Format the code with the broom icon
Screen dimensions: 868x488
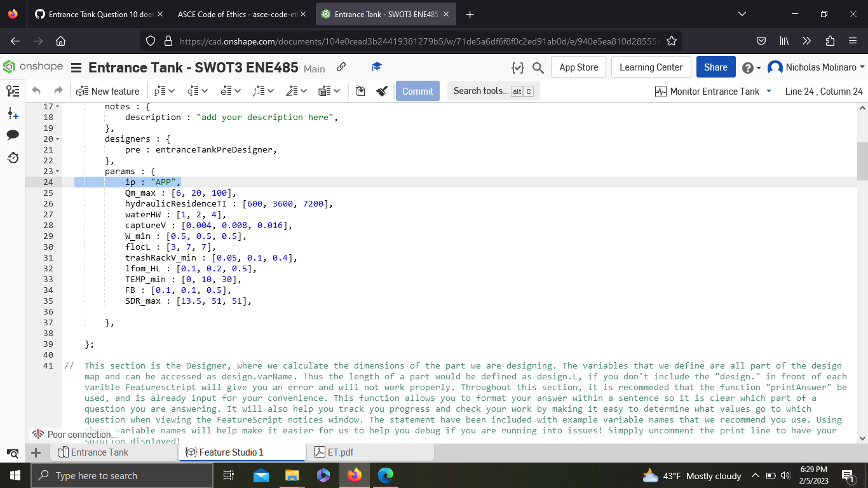pyautogui.click(x=381, y=91)
